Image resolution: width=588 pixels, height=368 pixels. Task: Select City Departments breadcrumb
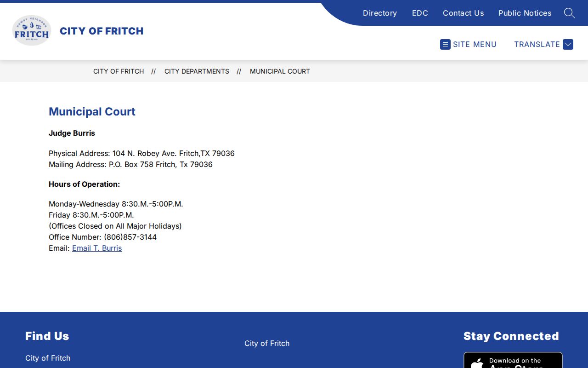(x=197, y=71)
